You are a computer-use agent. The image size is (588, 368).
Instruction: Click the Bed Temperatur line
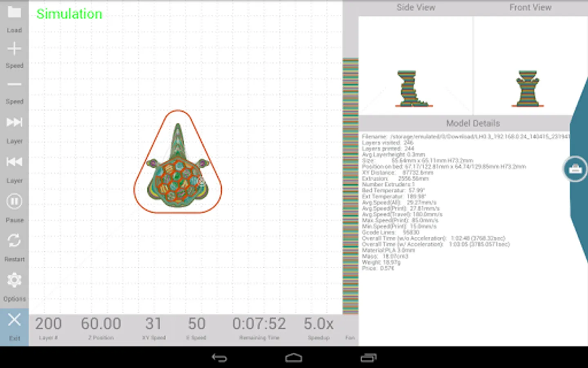pos(393,191)
